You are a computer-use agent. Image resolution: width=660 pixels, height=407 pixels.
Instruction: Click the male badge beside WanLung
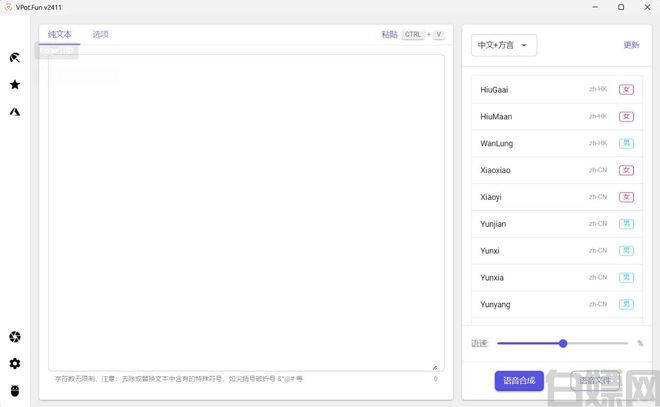tap(626, 144)
